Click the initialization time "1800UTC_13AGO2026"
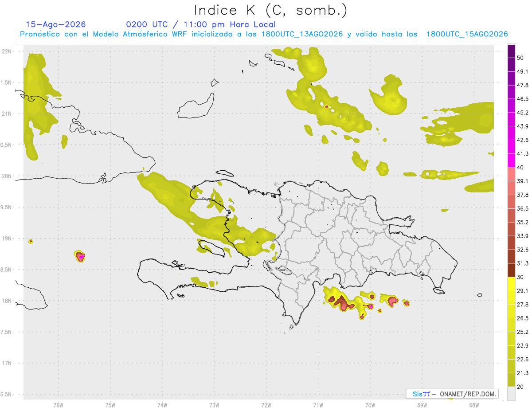This screenshot has height=411, width=532. click(302, 34)
